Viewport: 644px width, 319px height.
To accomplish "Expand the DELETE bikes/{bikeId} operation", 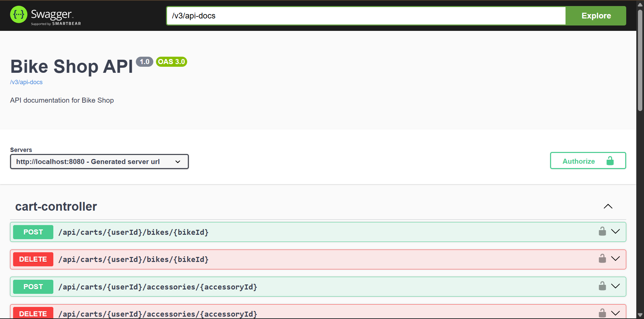I will pyautogui.click(x=616, y=259).
